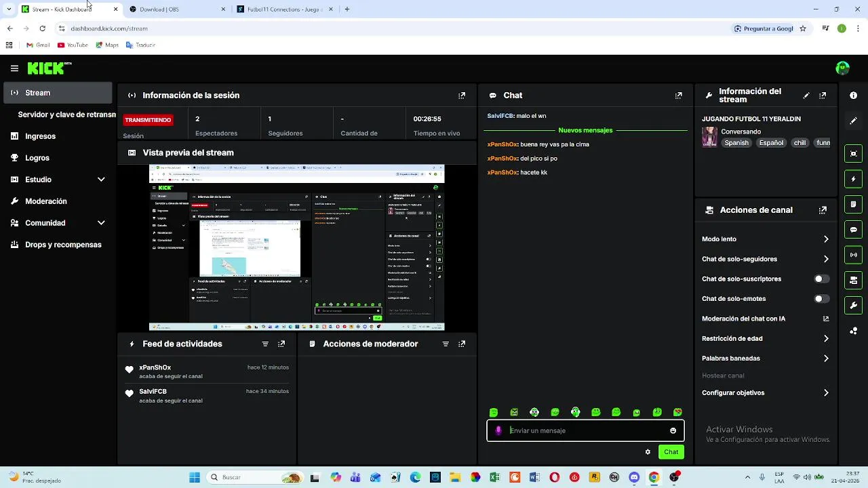This screenshot has width=868, height=488.
Task: Toggle stream preview widget in right sidebar
Action: point(854,154)
